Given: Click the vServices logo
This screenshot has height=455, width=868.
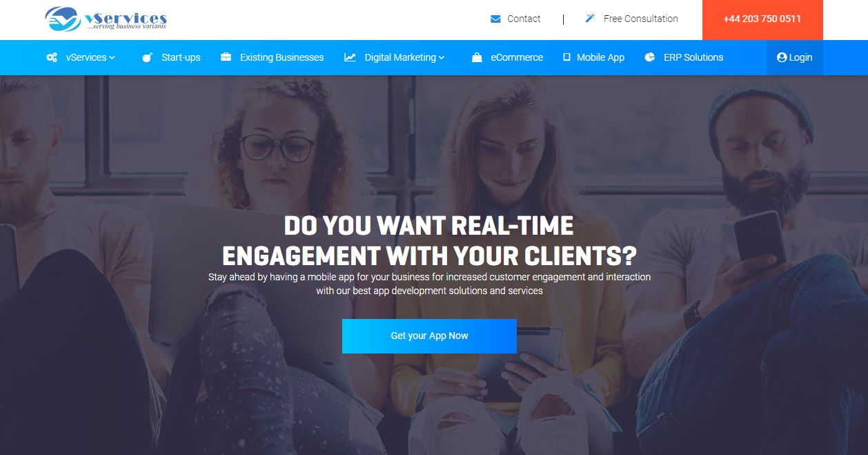Looking at the screenshot, I should [106, 19].
